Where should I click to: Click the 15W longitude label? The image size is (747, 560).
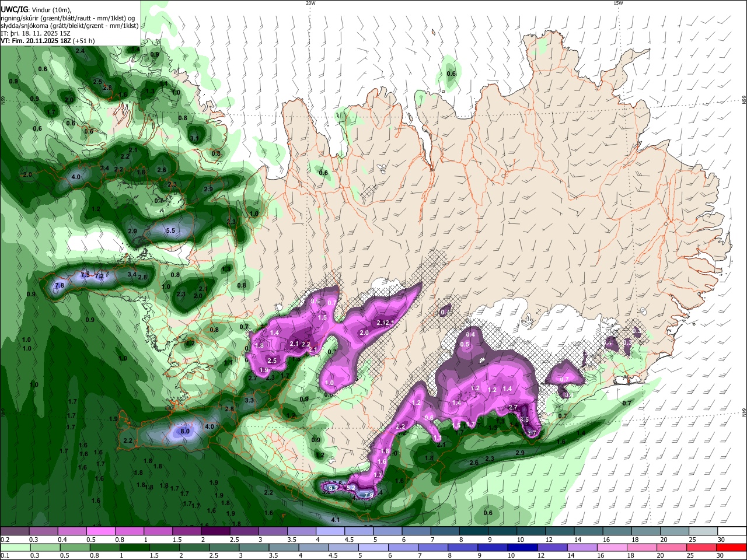tap(618, 3)
